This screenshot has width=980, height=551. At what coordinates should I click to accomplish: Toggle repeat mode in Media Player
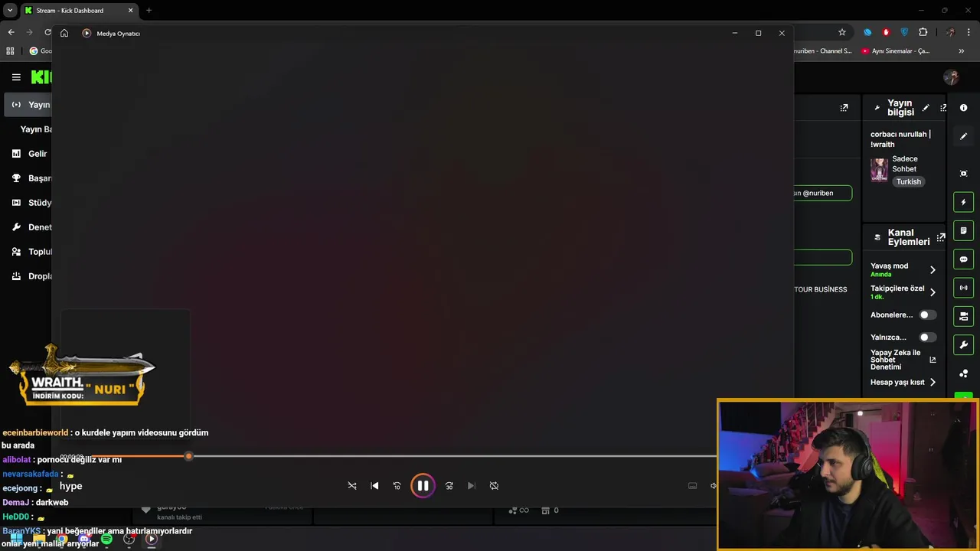pyautogui.click(x=494, y=486)
